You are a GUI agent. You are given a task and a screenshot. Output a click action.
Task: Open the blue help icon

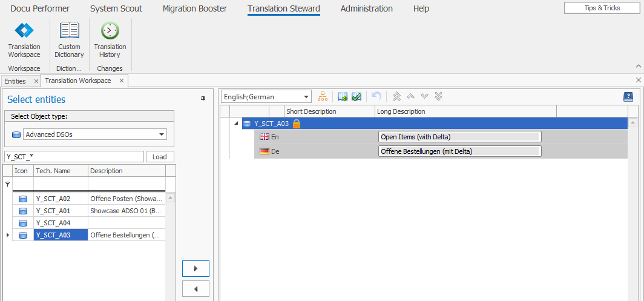pyautogui.click(x=628, y=97)
